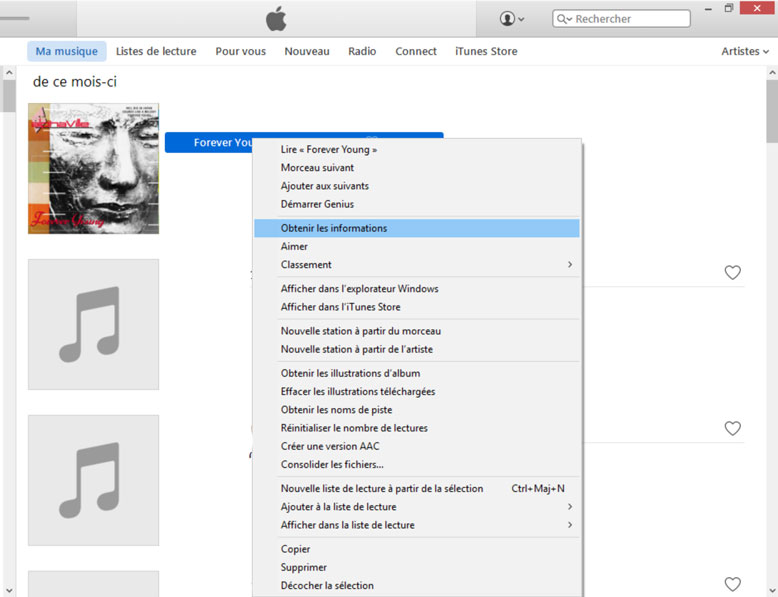Select Supprimer from the context menu
This screenshot has height=597, width=778.
(417, 568)
